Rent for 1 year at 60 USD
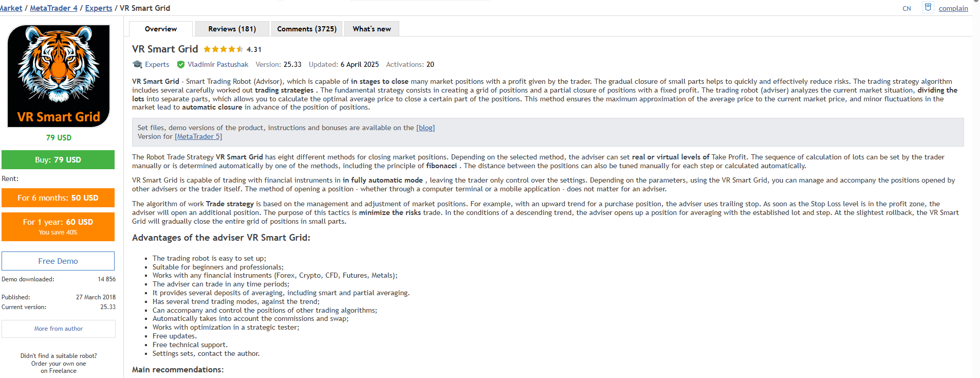This screenshot has height=378, width=980. (58, 226)
